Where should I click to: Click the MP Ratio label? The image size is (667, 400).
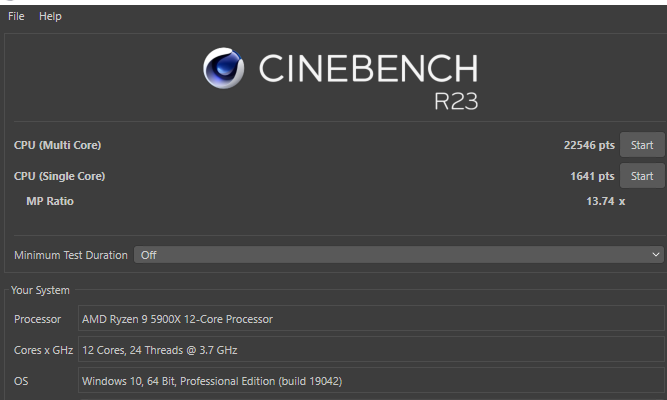[50, 201]
